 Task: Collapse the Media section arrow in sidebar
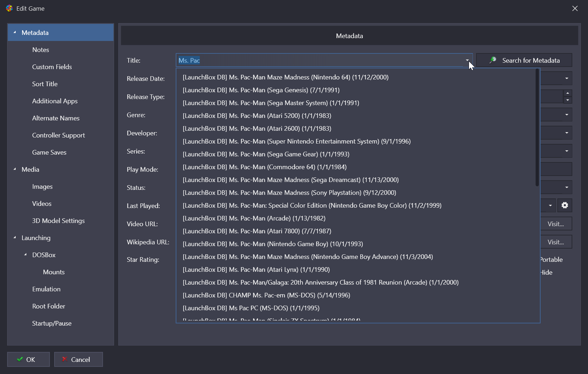(15, 169)
